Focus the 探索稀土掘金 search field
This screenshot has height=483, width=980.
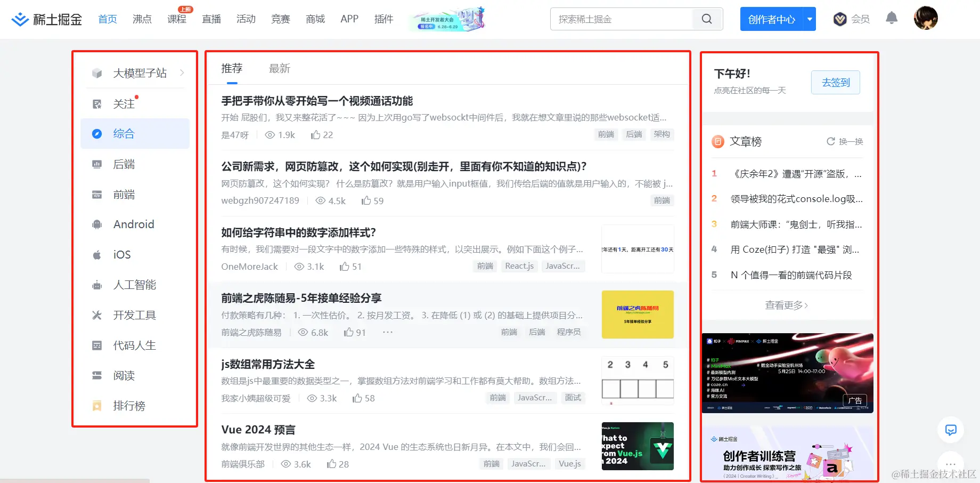pyautogui.click(x=622, y=19)
